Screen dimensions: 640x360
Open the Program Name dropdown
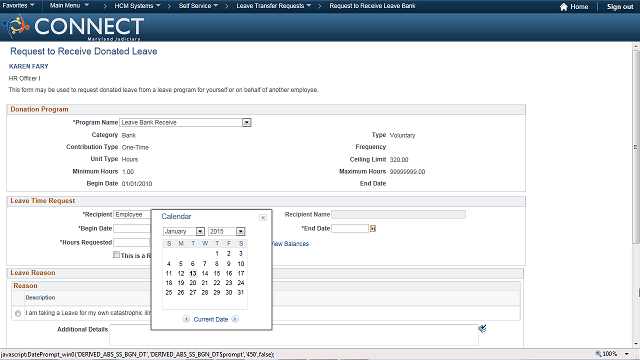tap(247, 122)
